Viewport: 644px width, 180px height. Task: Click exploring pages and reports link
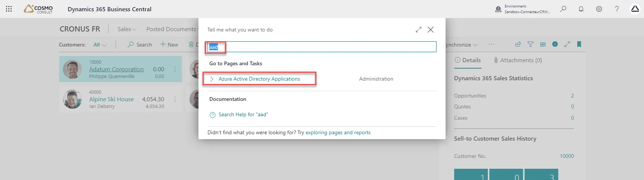coord(338,132)
